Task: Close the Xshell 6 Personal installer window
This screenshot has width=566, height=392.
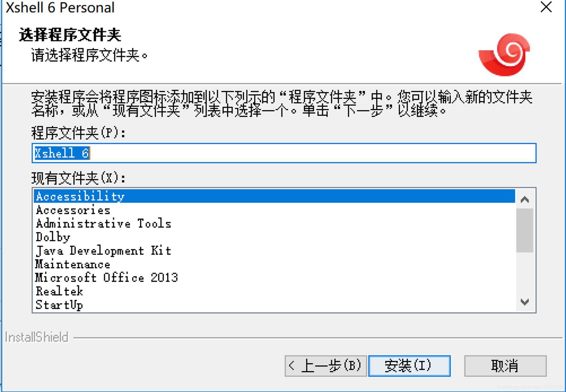Action: click(x=546, y=7)
